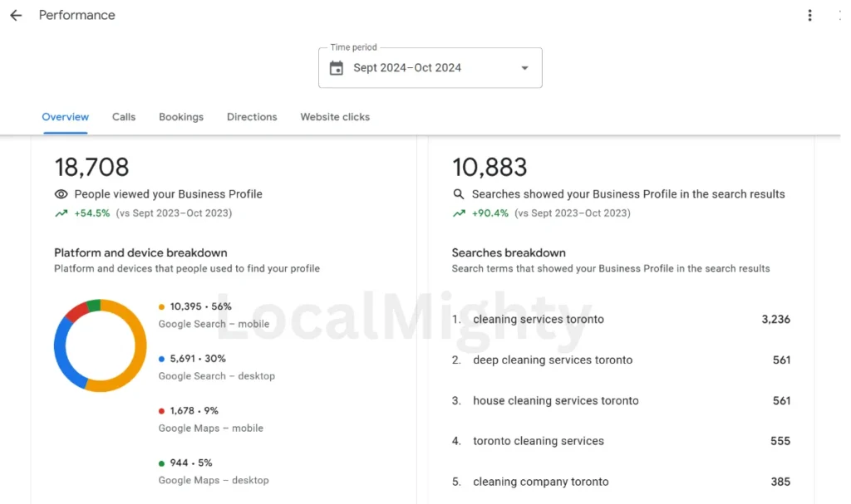
Task: Click the eye icon beside profile views
Action: pyautogui.click(x=61, y=194)
